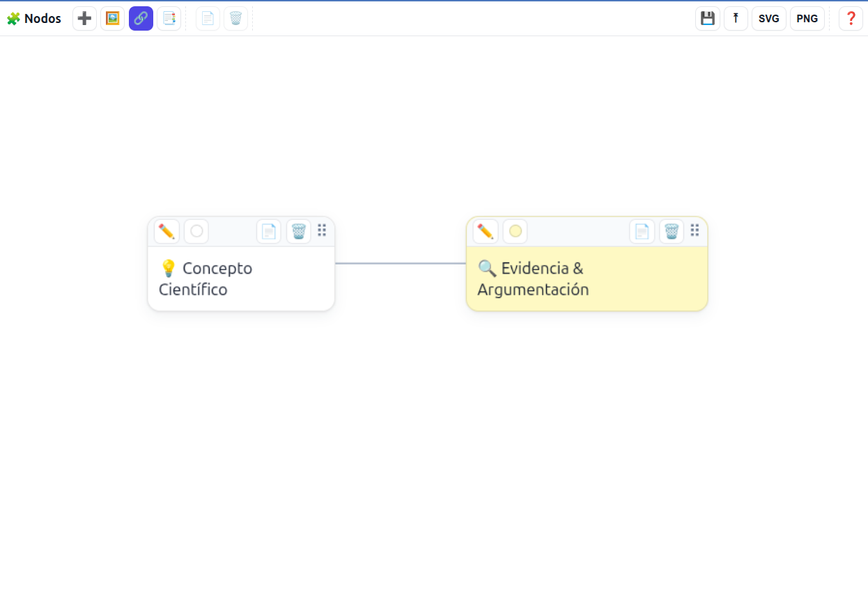Open the notebook notes icon in the toolbar
Viewport: 868px width, 614px height.
coord(169,18)
